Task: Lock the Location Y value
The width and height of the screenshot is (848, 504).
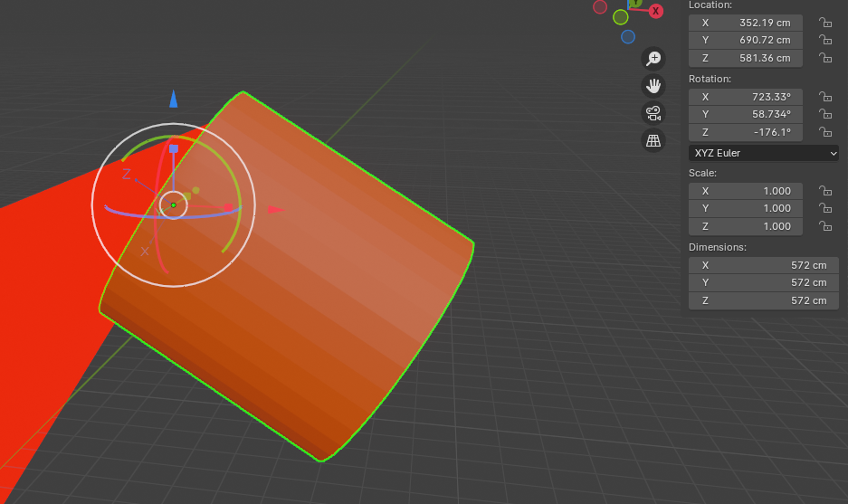Action: tap(825, 40)
